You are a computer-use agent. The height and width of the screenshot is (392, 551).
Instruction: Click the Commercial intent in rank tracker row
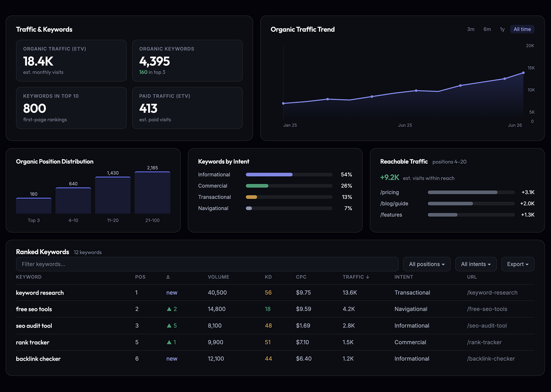[x=410, y=342]
